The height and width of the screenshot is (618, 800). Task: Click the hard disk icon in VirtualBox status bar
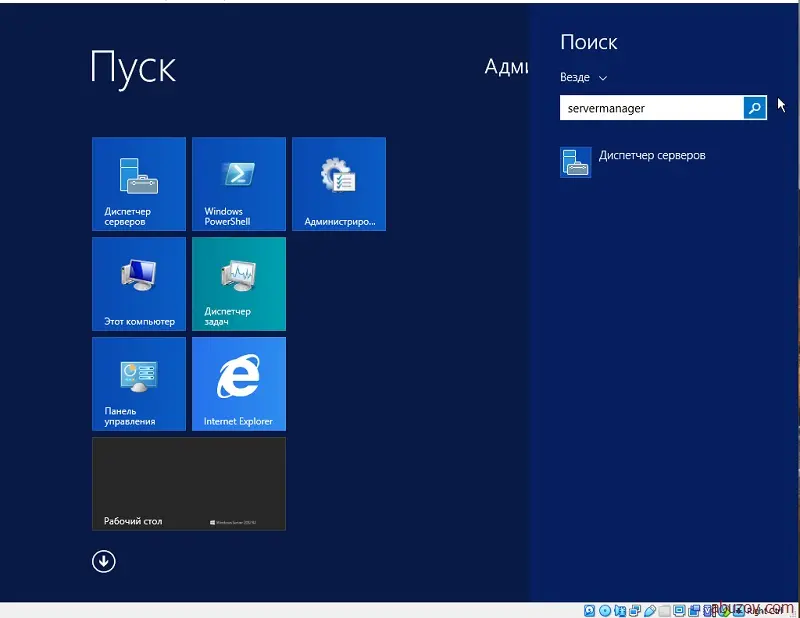pyautogui.click(x=590, y=610)
